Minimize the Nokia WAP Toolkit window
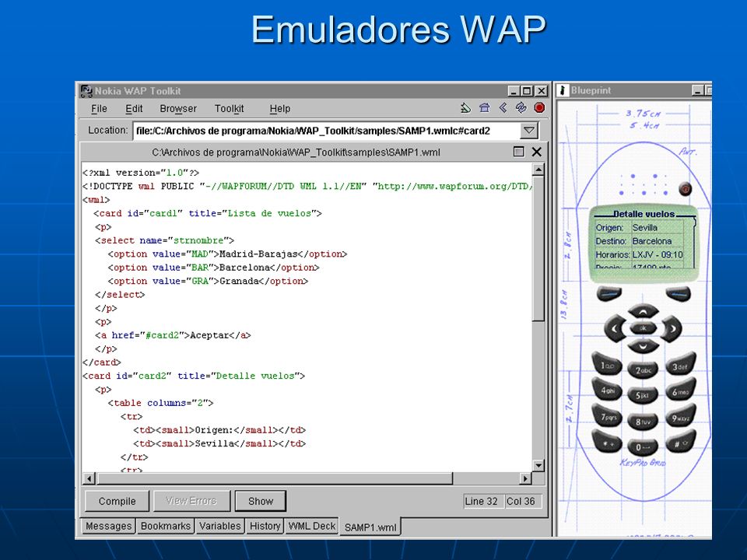This screenshot has height=560, width=747. point(513,91)
